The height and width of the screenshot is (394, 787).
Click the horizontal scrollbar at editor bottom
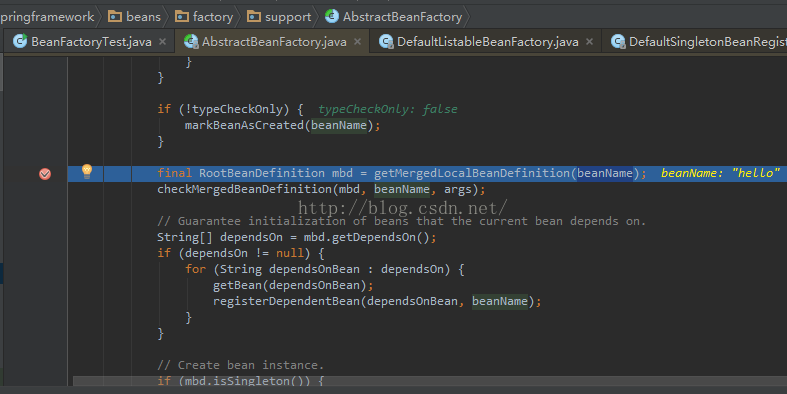[430, 381]
